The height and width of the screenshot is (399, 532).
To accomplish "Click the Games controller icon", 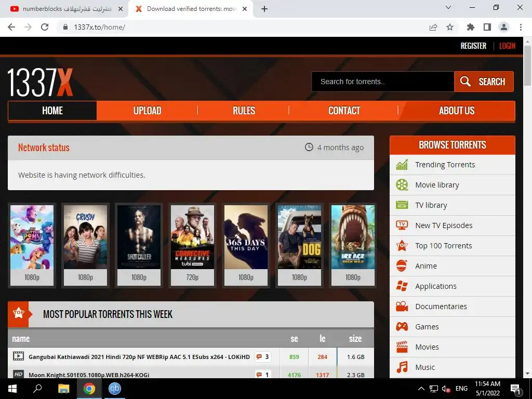I will click(x=402, y=327).
